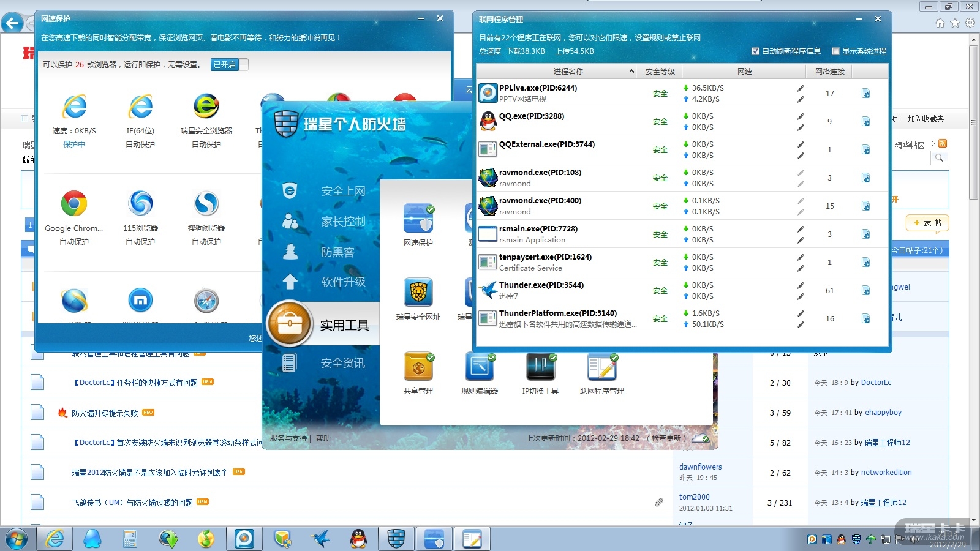Viewport: 980px width, 551px height.
Task: Open thread 飞鸽传书(UM)与防火墙过滤的问题
Action: point(132,503)
